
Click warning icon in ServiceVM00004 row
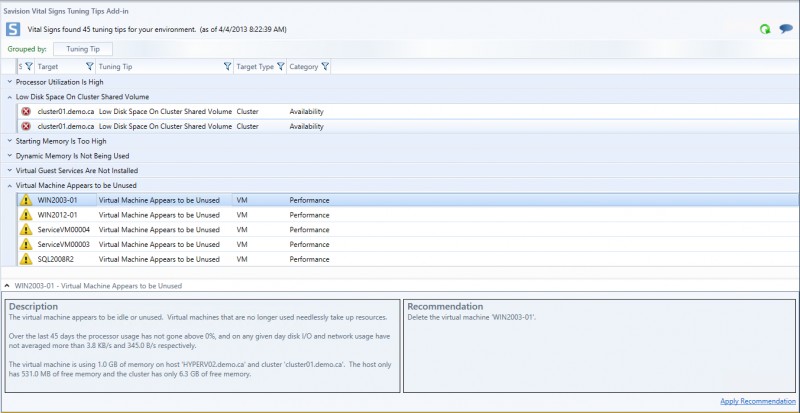[x=26, y=230]
